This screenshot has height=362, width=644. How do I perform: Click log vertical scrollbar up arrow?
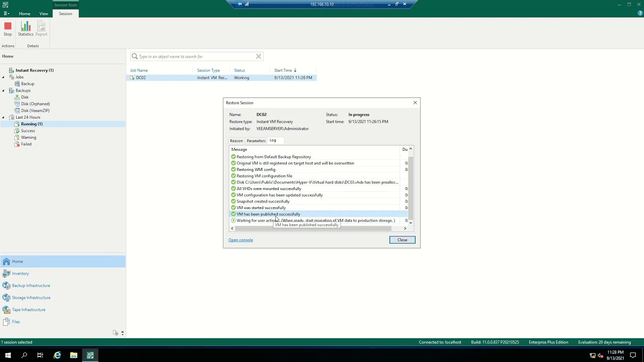tap(411, 149)
